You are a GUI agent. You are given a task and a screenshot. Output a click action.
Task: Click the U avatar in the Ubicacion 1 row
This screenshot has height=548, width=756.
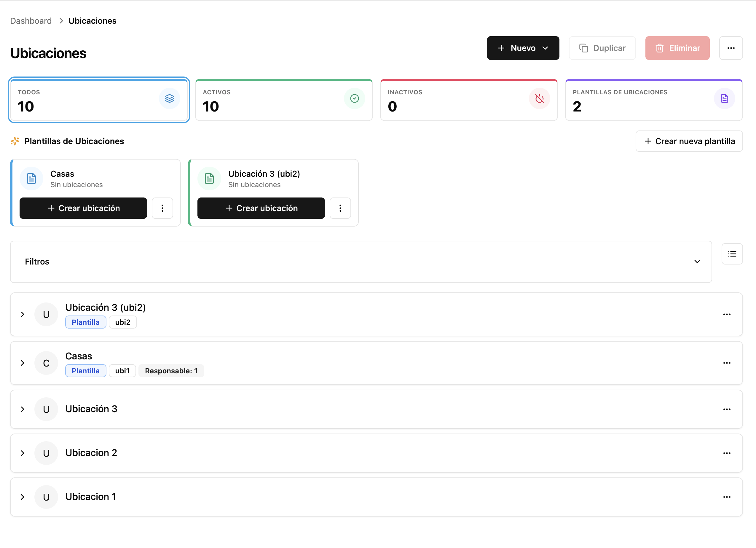click(46, 497)
